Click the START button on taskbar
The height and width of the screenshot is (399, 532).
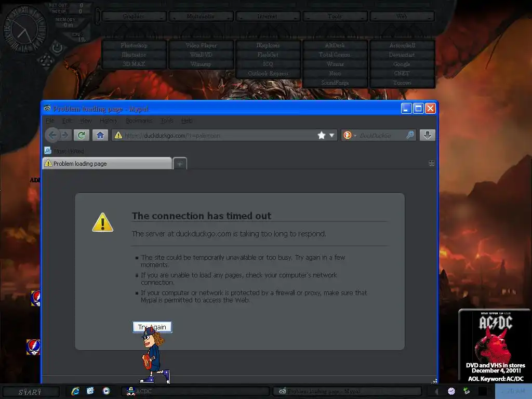pos(30,392)
